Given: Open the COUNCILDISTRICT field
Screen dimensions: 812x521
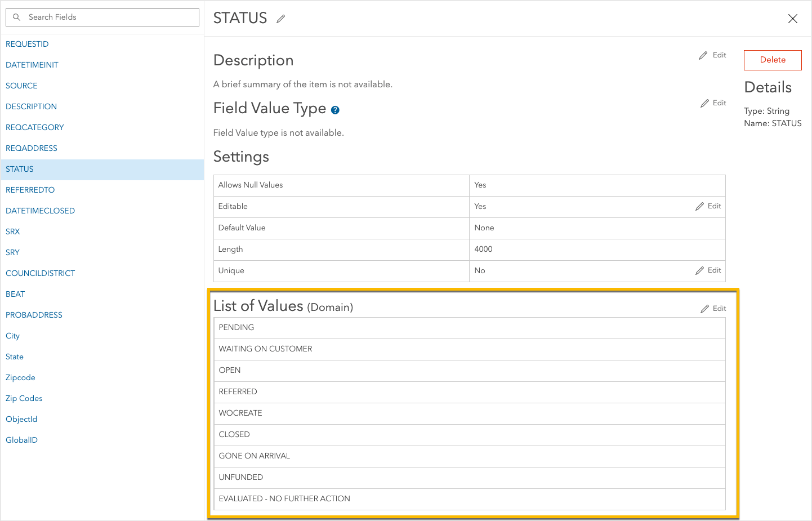Looking at the screenshot, I should coord(40,273).
